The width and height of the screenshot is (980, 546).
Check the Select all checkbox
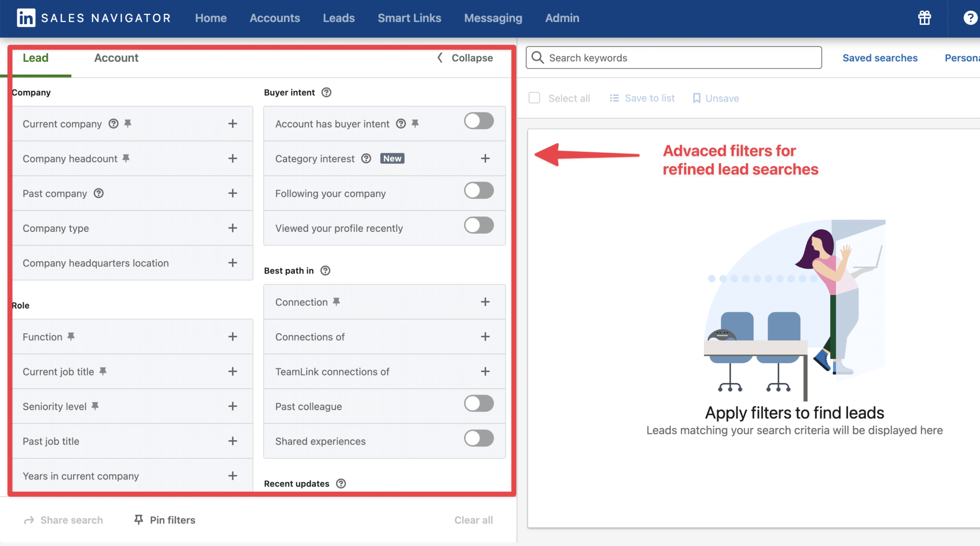(x=535, y=97)
